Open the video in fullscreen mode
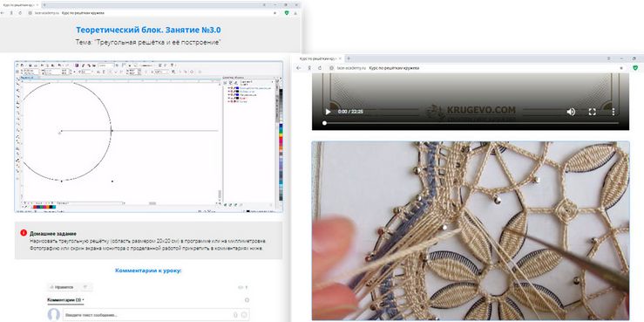Screen dimensions: 644x322 (x=593, y=112)
